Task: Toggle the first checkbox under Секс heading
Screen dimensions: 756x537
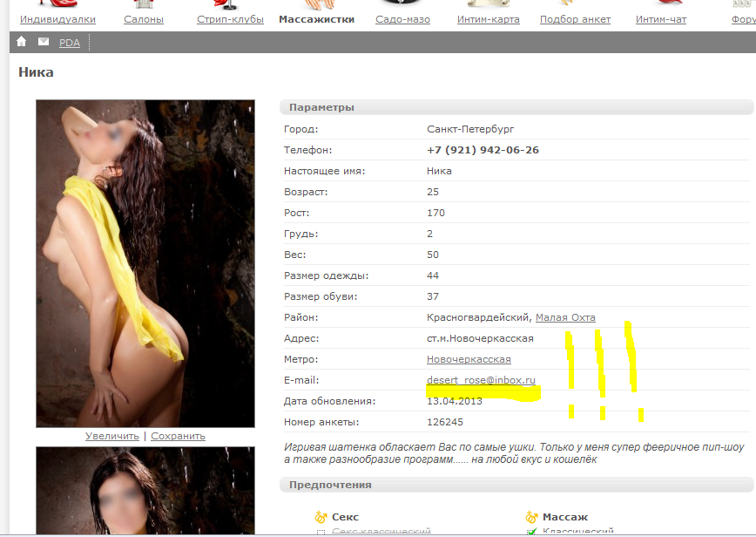Action: pyautogui.click(x=321, y=533)
